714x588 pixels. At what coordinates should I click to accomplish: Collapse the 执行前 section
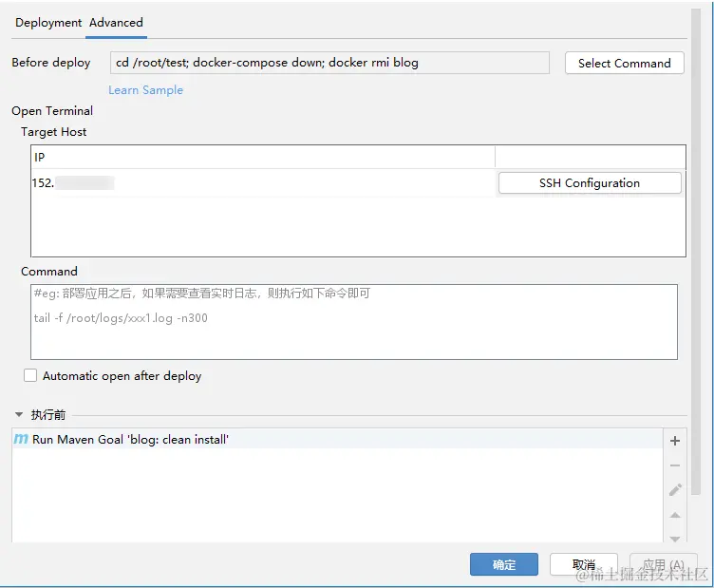tap(19, 414)
